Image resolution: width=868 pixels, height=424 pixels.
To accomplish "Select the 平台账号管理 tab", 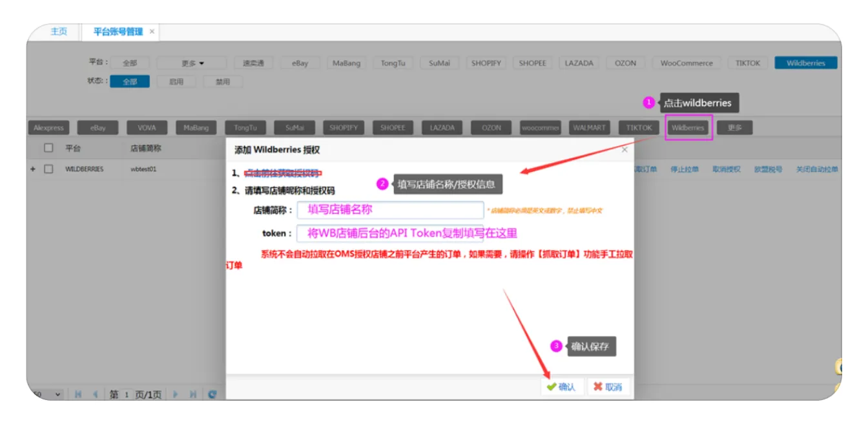I will [118, 31].
